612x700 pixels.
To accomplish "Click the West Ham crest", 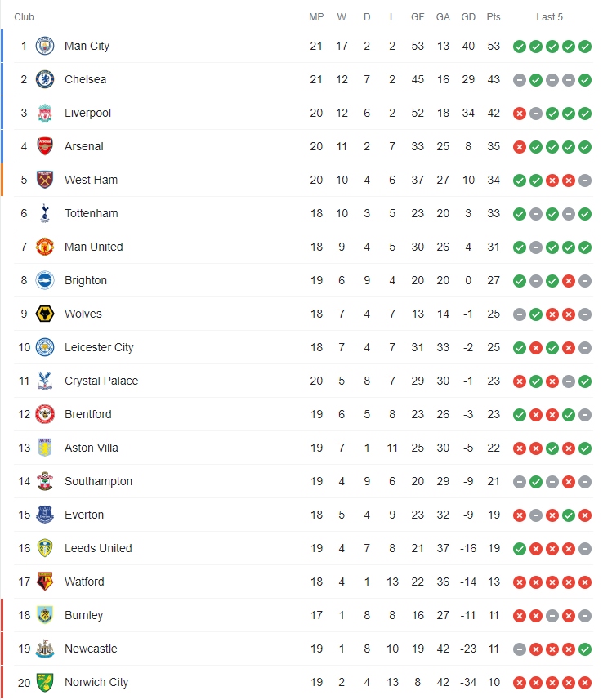I will 45,180.
